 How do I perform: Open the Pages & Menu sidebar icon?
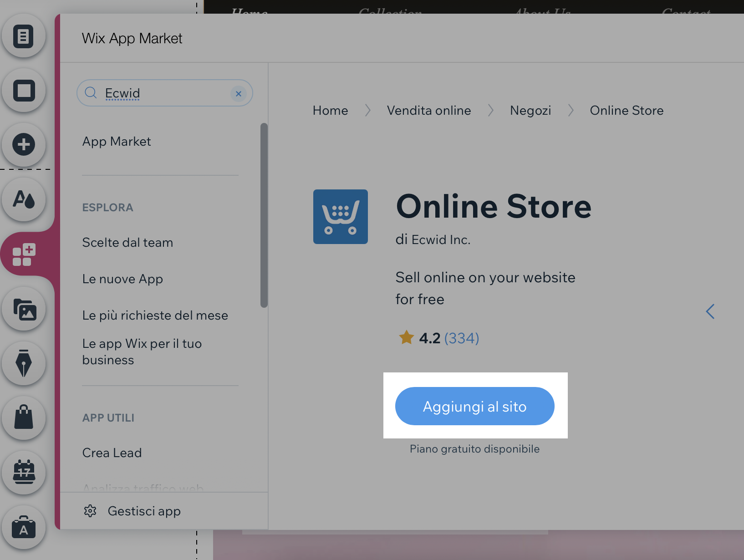pyautogui.click(x=24, y=36)
